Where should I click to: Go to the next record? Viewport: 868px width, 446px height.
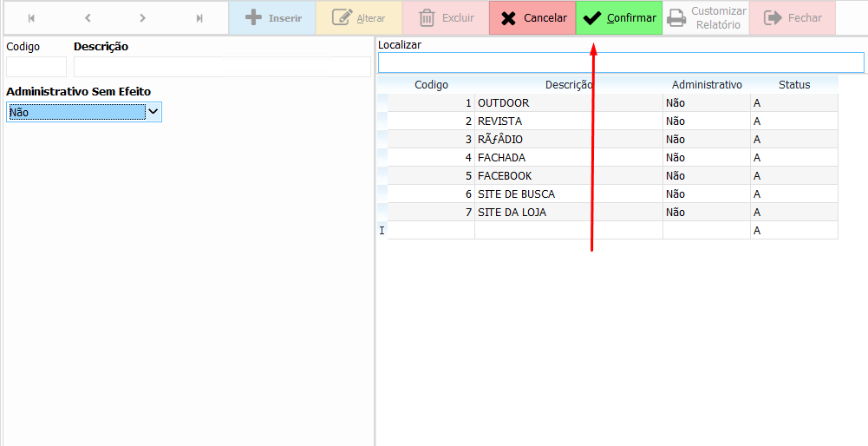143,18
